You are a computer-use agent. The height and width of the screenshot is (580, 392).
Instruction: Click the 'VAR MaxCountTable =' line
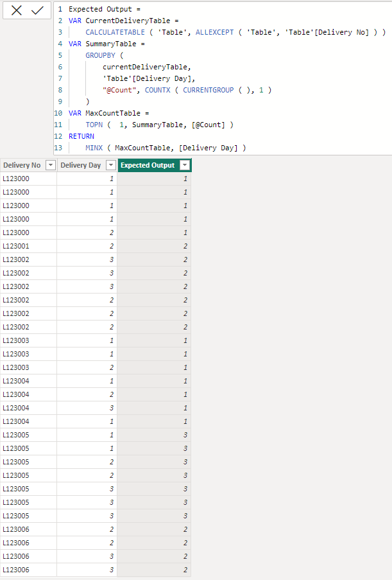point(109,113)
